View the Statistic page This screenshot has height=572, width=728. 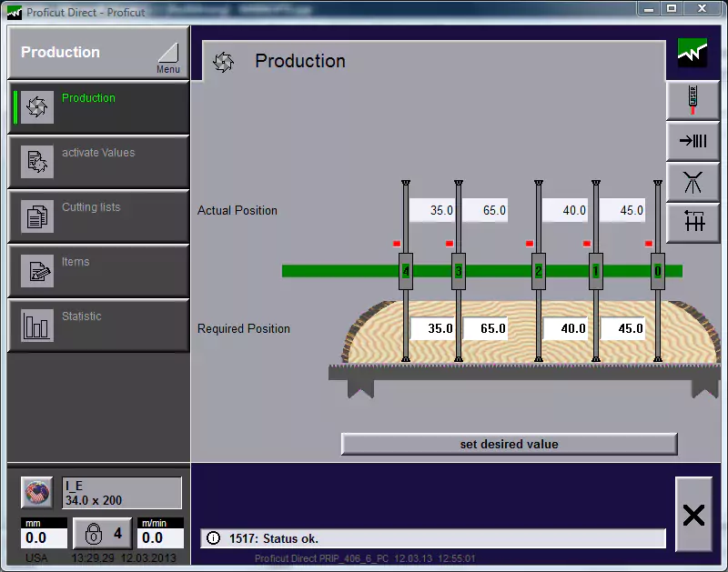[98, 326]
